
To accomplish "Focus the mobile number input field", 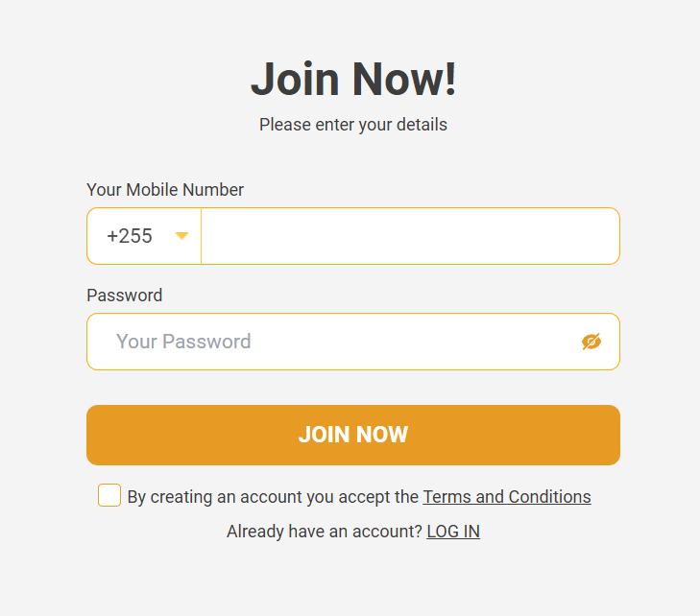I will pyautogui.click(x=409, y=236).
